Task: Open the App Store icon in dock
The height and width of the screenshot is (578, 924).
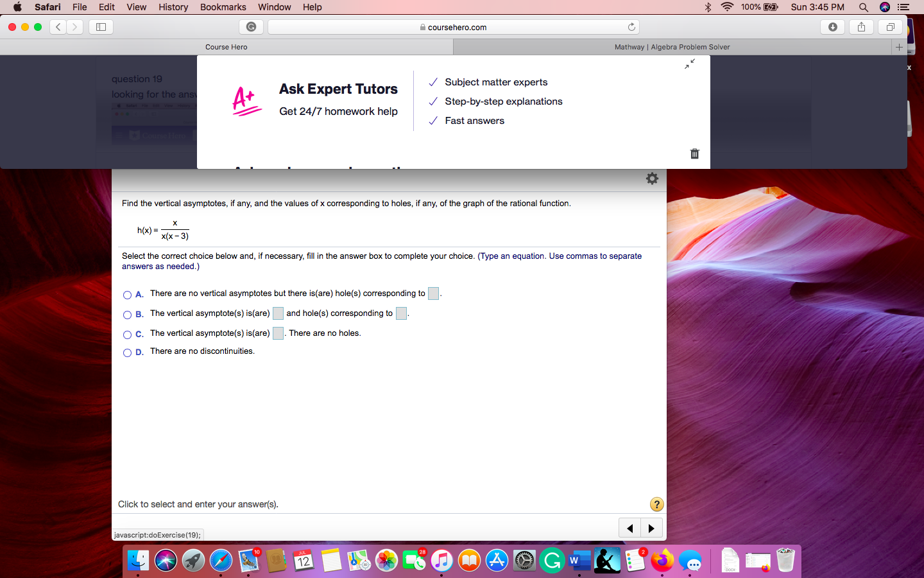Action: pos(497,561)
